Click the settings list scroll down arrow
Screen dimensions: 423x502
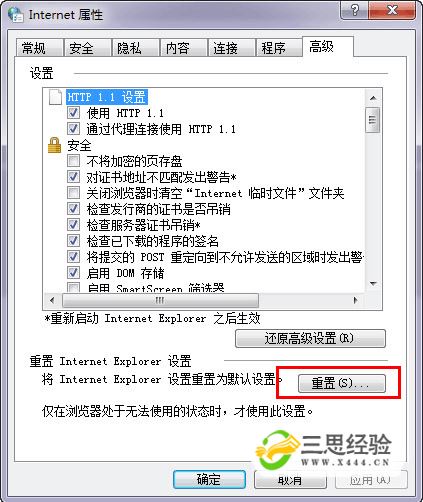pos(373,284)
